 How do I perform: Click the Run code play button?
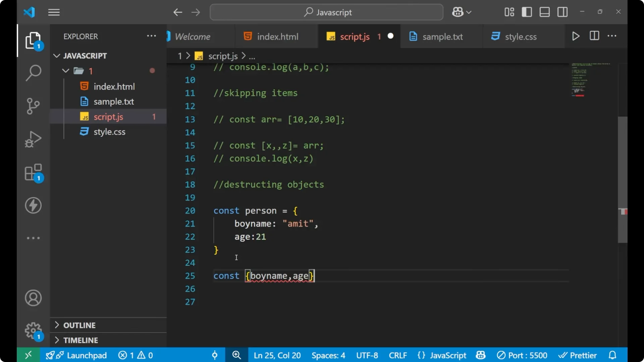576,36
